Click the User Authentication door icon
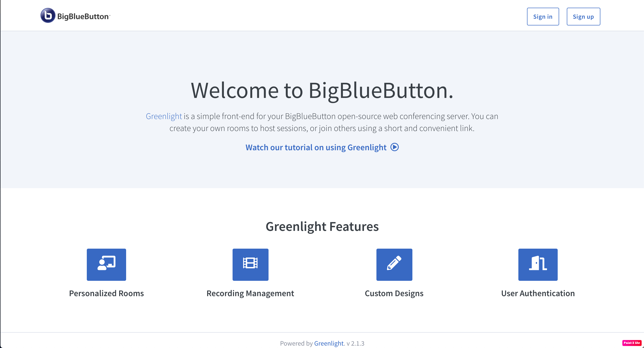Viewport: 644px width, 348px height. click(538, 264)
